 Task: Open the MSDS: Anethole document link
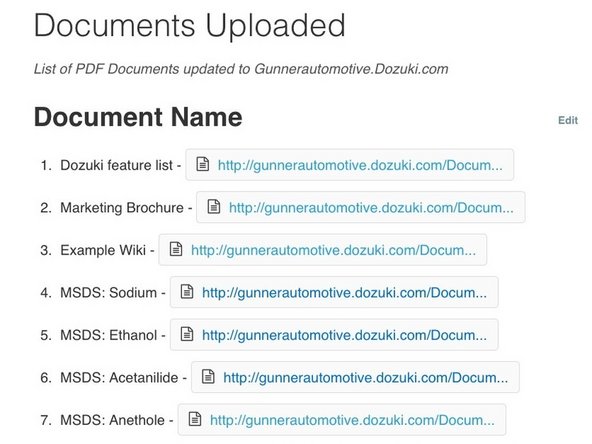coord(352,420)
